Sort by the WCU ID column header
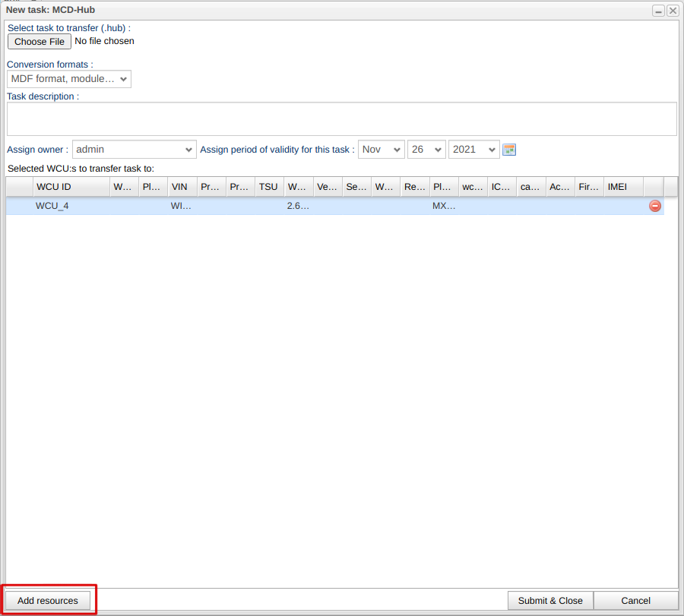This screenshot has height=616, width=684. (71, 187)
